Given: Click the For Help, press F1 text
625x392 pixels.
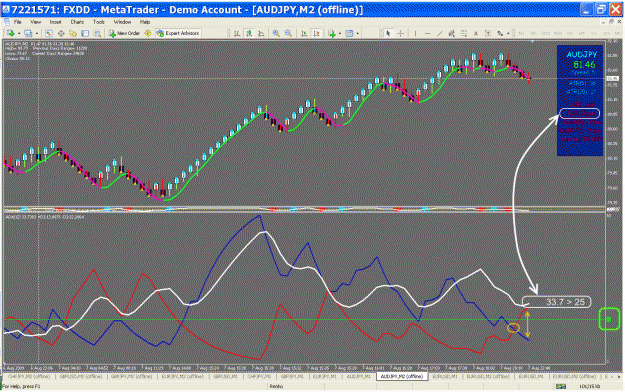Looking at the screenshot, I should coord(22,386).
